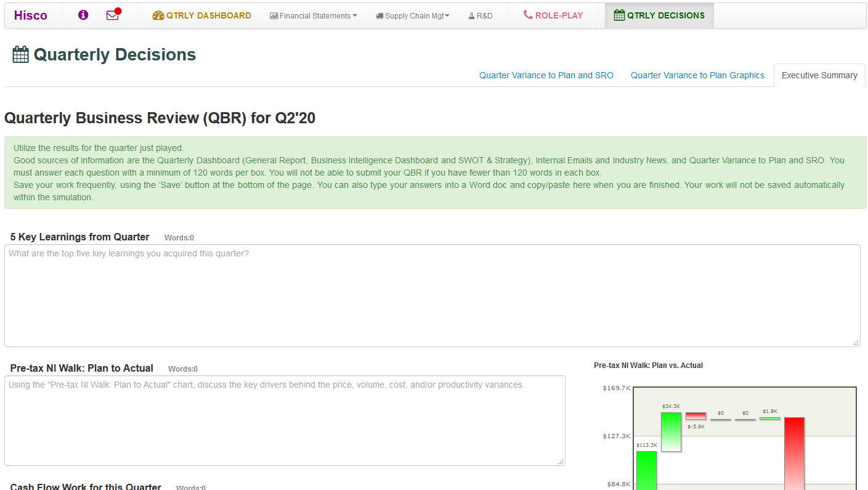
Task: Click the QTRLY Decisions calendar icon
Action: (619, 15)
